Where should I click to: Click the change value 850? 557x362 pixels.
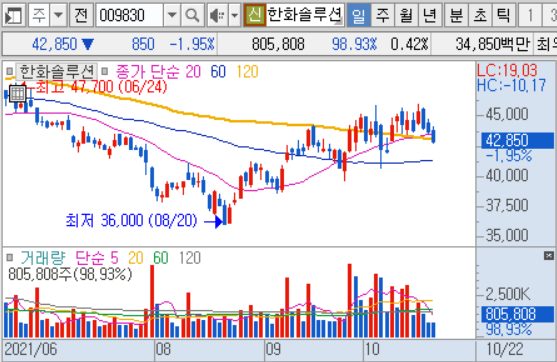pos(143,44)
